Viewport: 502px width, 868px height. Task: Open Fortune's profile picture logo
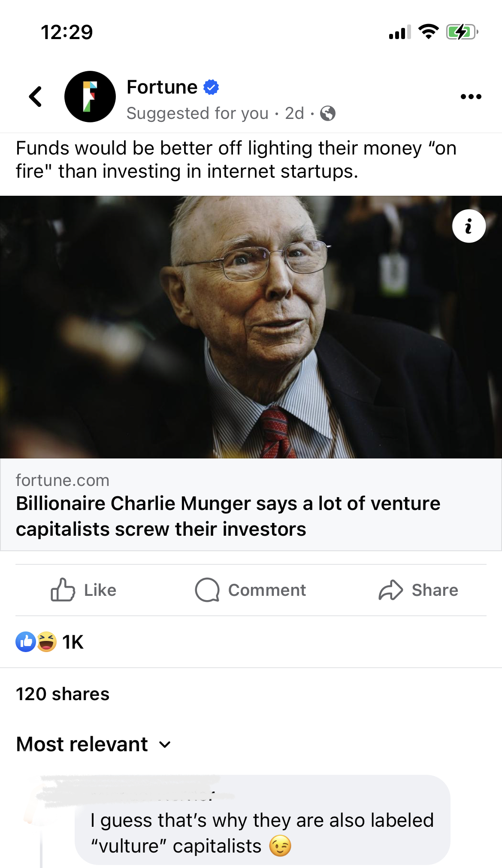[x=90, y=97]
